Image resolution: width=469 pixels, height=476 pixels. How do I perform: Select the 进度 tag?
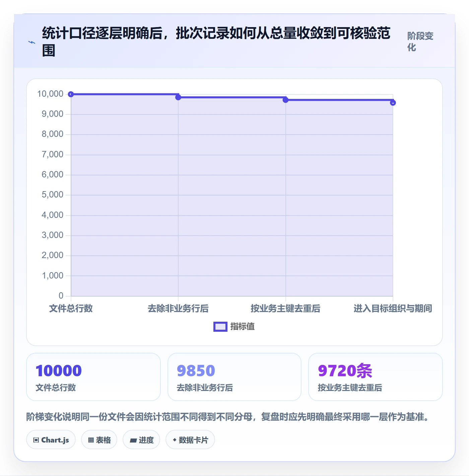point(141,440)
